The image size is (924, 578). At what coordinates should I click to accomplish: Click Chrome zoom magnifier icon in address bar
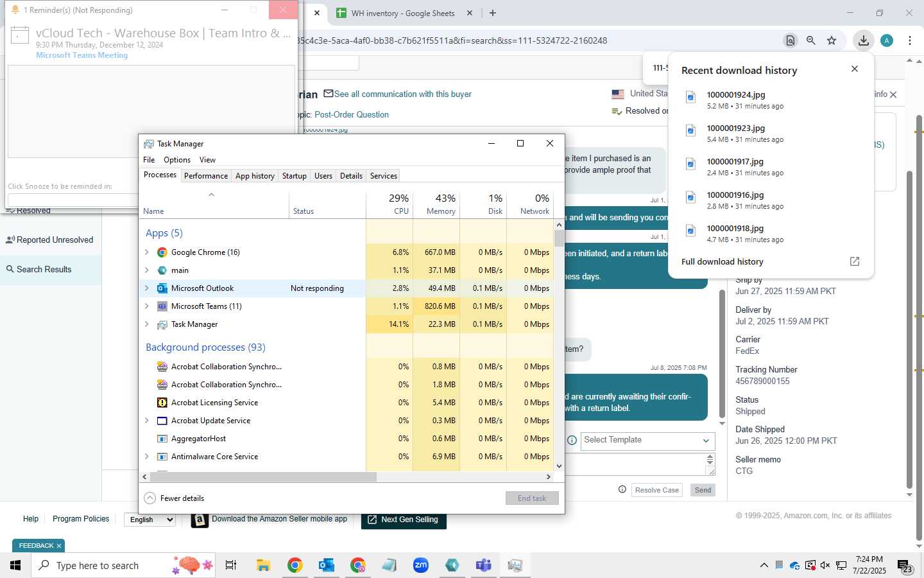pyautogui.click(x=811, y=40)
